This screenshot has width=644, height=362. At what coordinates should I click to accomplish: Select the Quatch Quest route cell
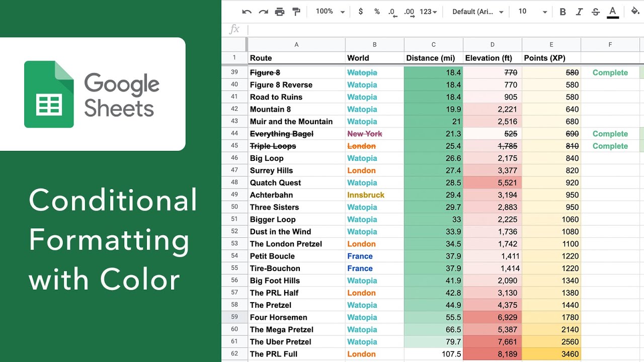coord(296,183)
